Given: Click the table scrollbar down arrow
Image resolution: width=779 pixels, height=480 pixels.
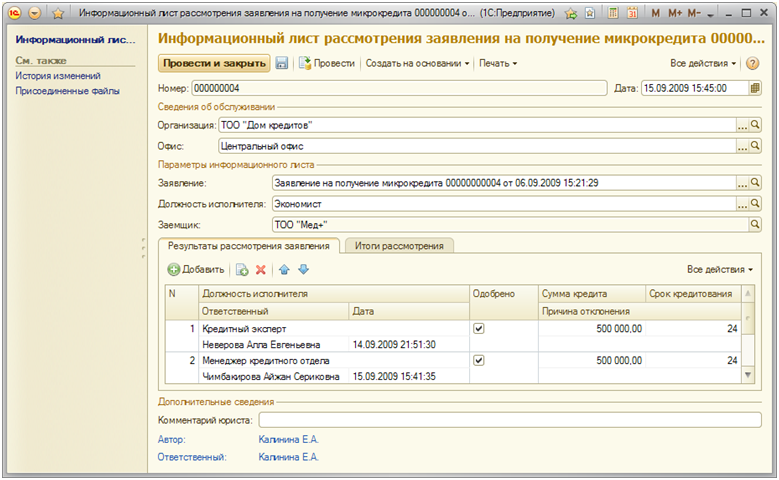Looking at the screenshot, I should (x=745, y=375).
